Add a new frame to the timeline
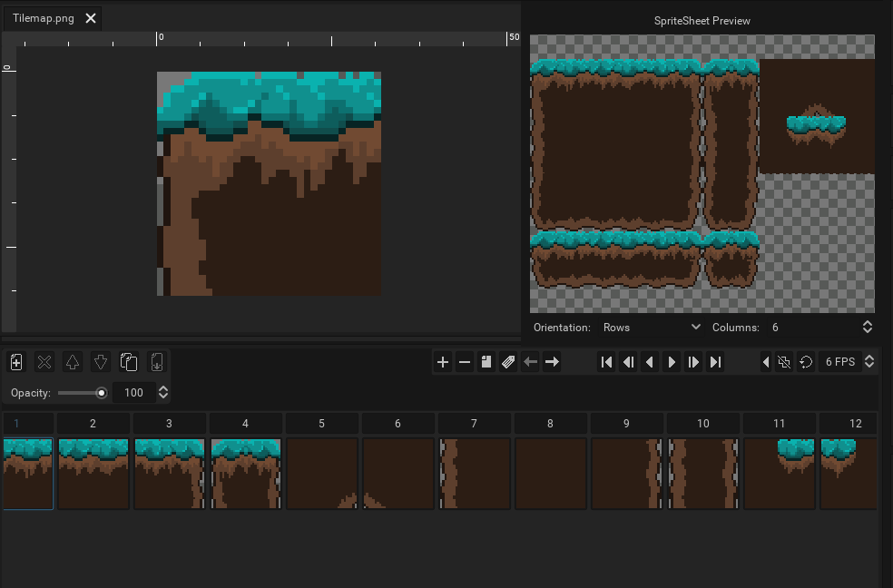Image resolution: width=893 pixels, height=588 pixels. pyautogui.click(x=443, y=361)
